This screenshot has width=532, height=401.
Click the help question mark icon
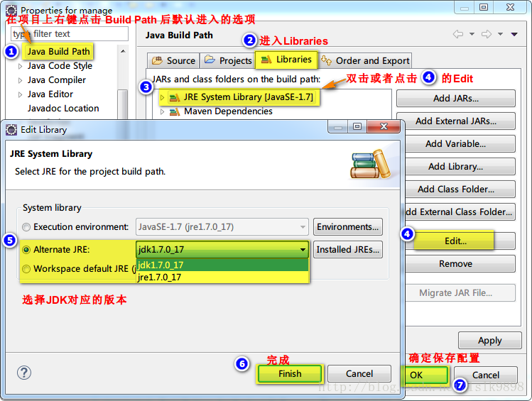24,373
